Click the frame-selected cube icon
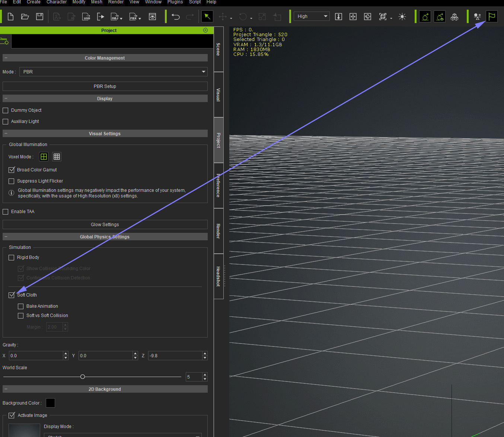The image size is (504, 437). tap(383, 17)
